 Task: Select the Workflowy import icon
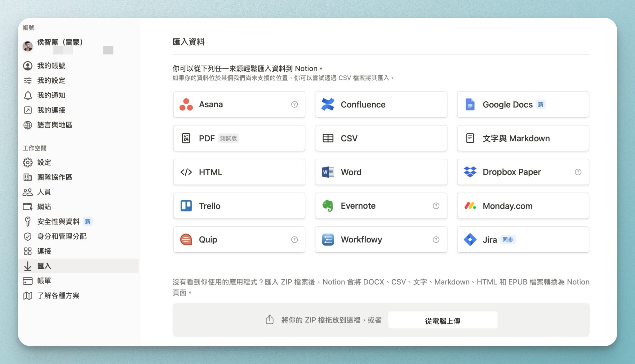328,239
